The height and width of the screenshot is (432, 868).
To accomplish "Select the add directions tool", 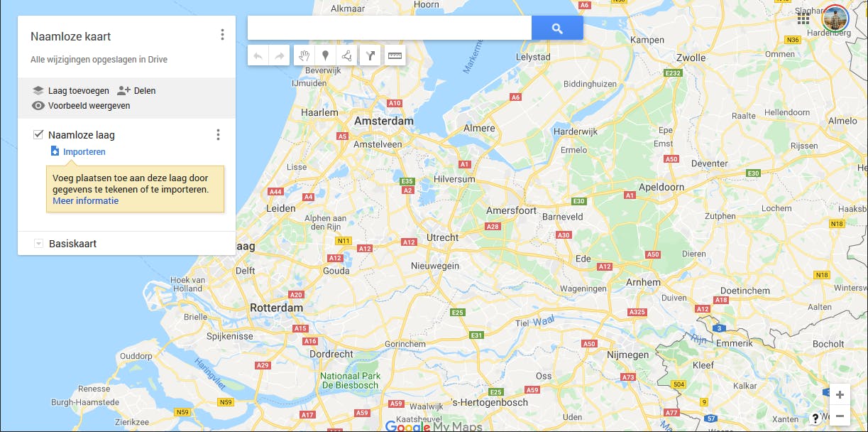I will (x=370, y=55).
